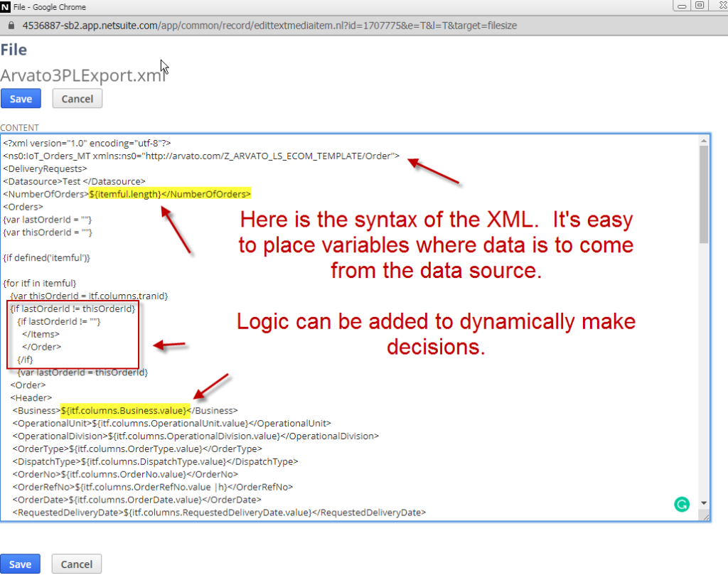728x585 pixels.
Task: Click the highlighted '${itf.columns.Business.value}' text
Action: pos(124,410)
